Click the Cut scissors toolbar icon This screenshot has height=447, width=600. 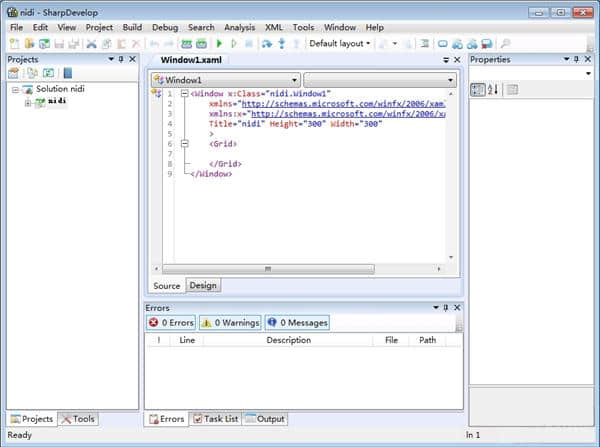coord(92,44)
